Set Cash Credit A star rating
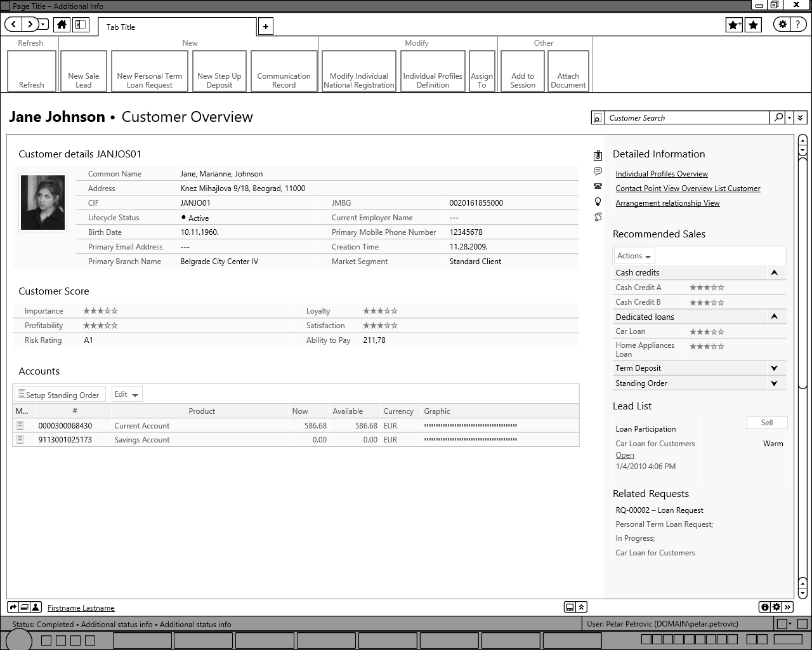812x650 pixels. tap(707, 288)
